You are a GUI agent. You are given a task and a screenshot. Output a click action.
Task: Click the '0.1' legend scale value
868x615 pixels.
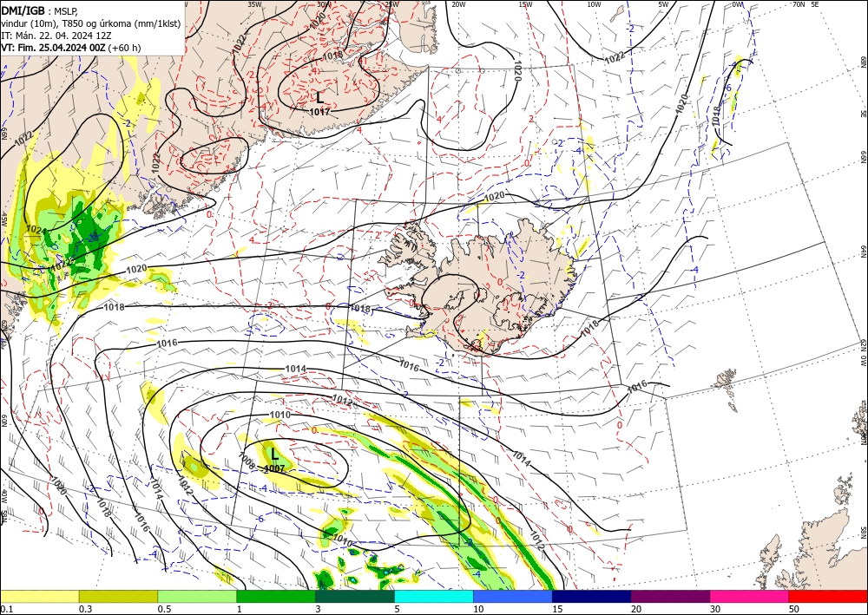[x=5, y=609]
